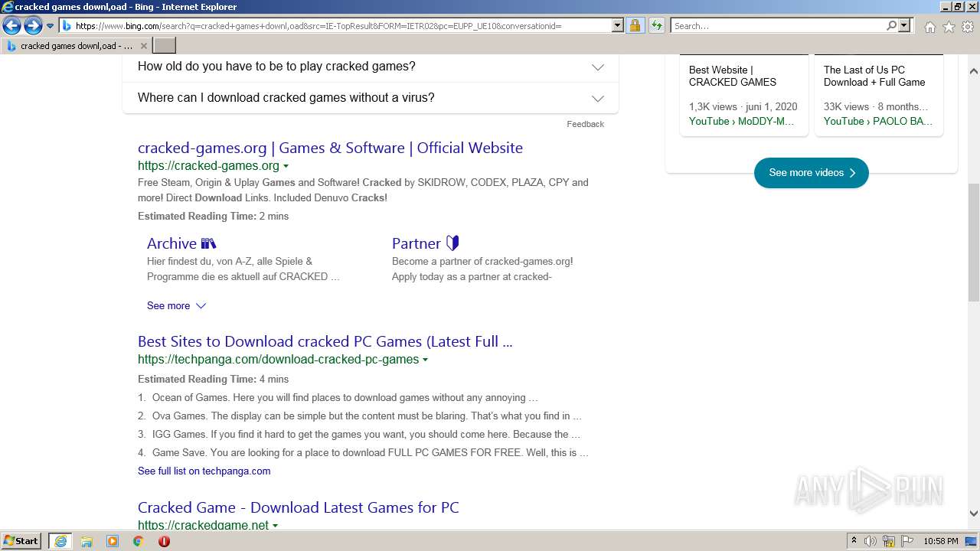
Task: Refresh the page with the refresh icon
Action: point(656,26)
